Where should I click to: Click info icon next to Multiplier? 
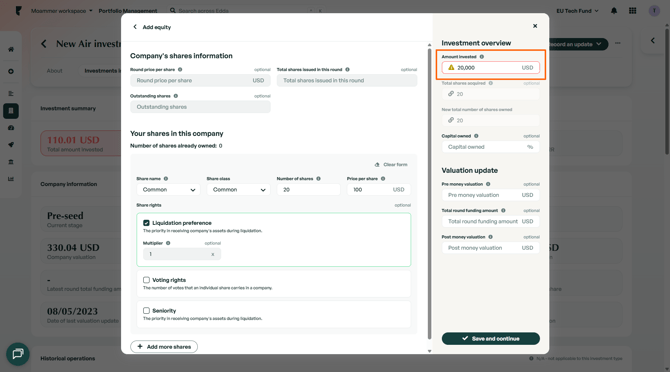[x=168, y=243]
